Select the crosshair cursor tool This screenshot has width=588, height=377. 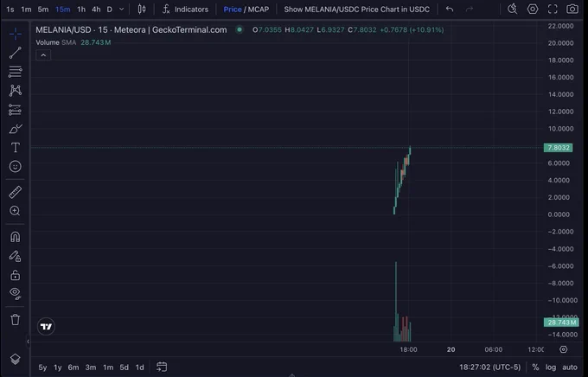16,34
